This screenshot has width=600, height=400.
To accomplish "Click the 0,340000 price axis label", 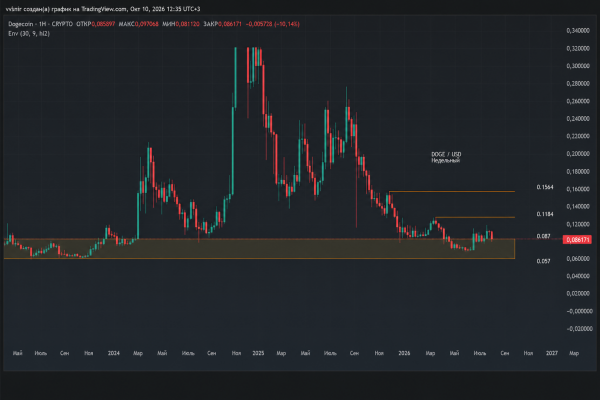I will pos(578,31).
